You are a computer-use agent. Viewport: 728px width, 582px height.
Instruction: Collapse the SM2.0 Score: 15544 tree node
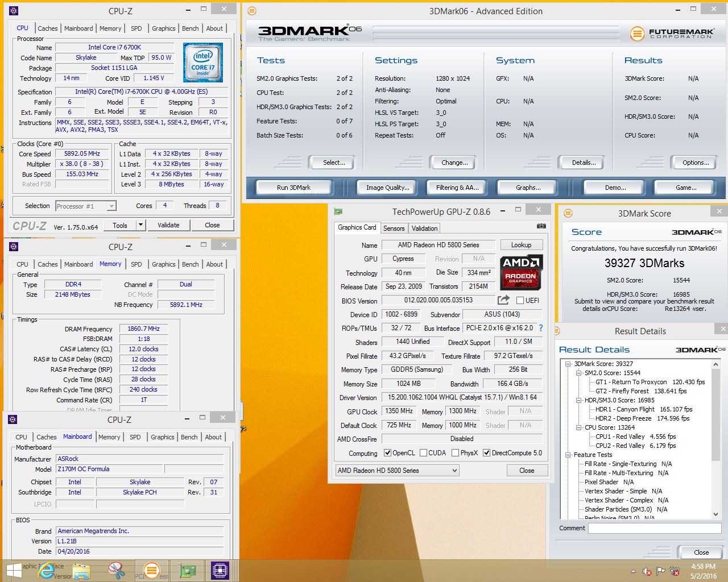click(579, 373)
